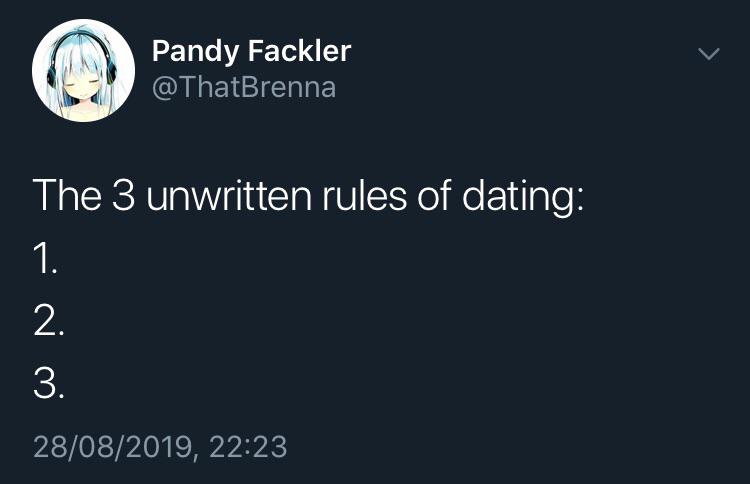This screenshot has height=484, width=750.
Task: Click the word "The" starting the tweet
Action: pos(67,195)
